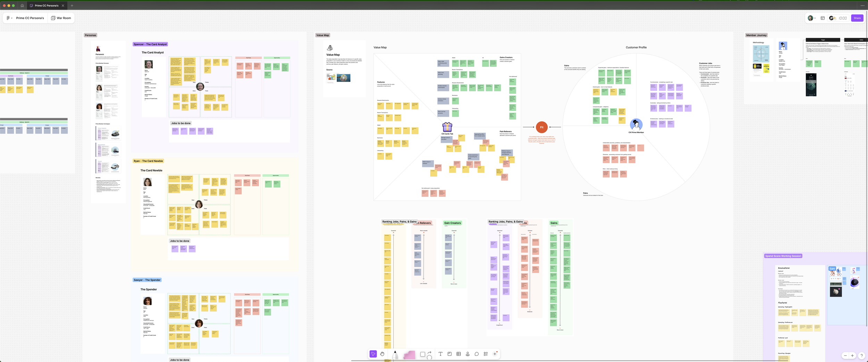Select the Shape tool
This screenshot has height=362, width=868.
422,354
